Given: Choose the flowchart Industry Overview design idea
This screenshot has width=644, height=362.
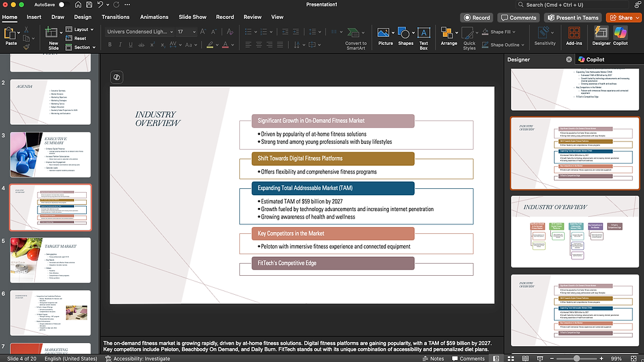Looking at the screenshot, I should [x=575, y=231].
